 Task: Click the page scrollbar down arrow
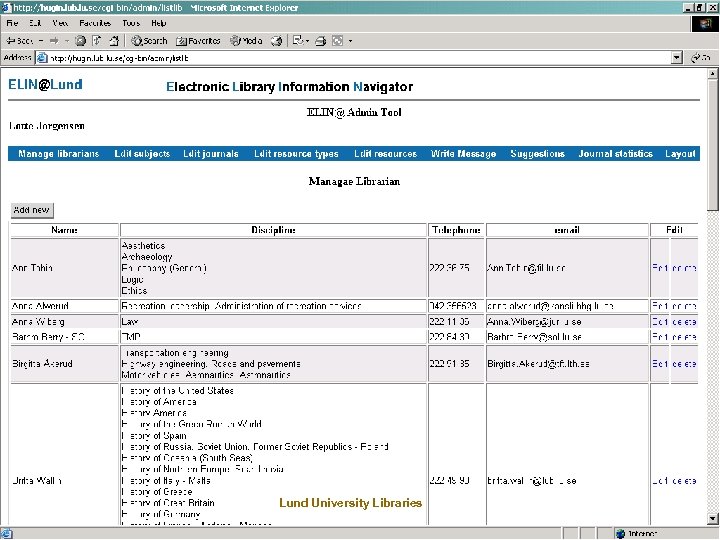(x=713, y=519)
